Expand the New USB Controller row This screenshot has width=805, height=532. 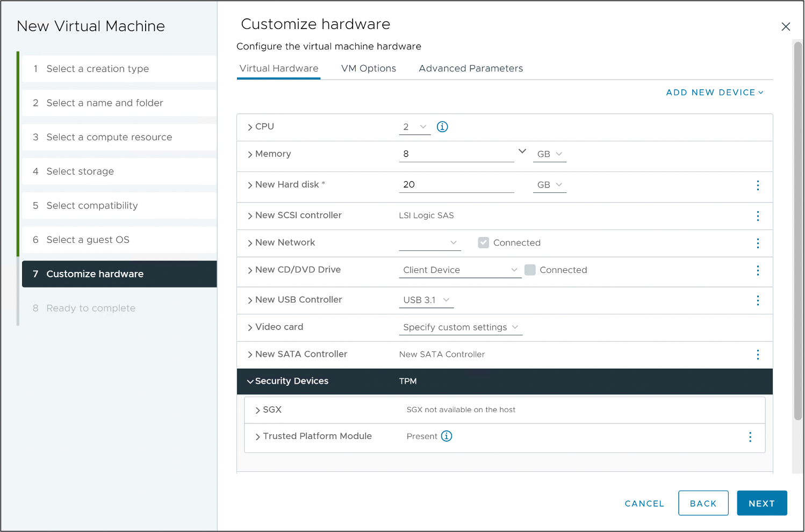point(250,300)
